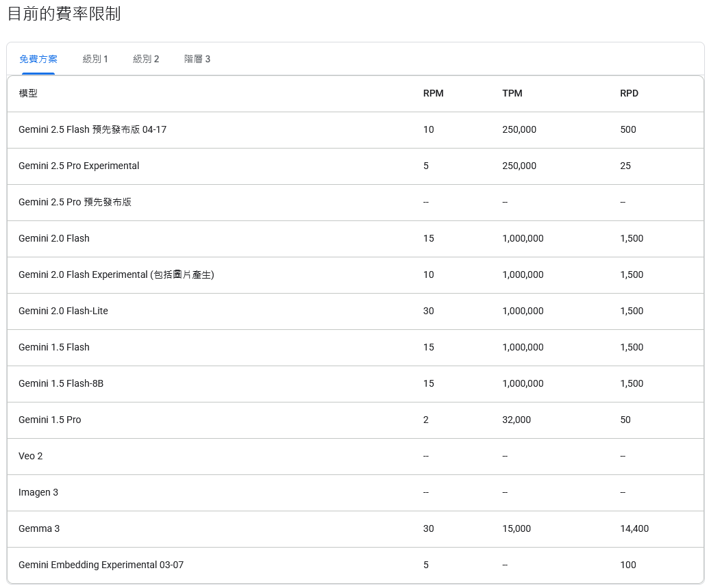709x588 pixels.
Task: Click RPM value 15 for Gemini 1.5 Flash
Action: pyautogui.click(x=429, y=347)
